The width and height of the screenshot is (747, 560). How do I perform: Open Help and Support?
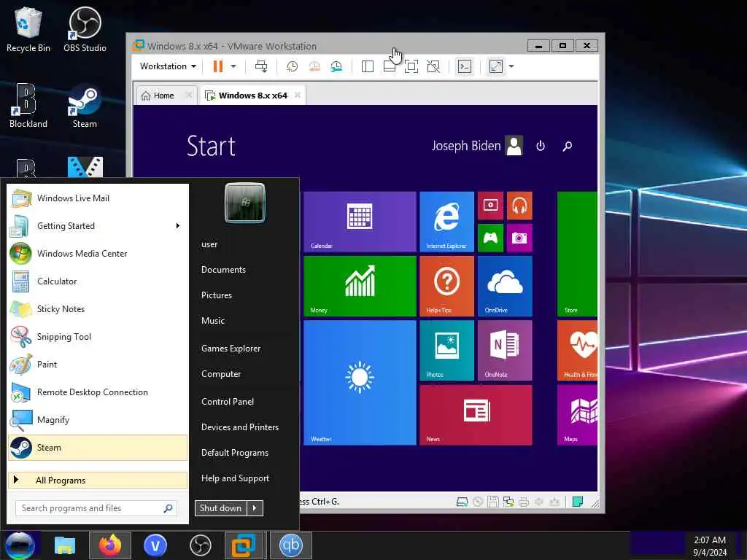235,478
